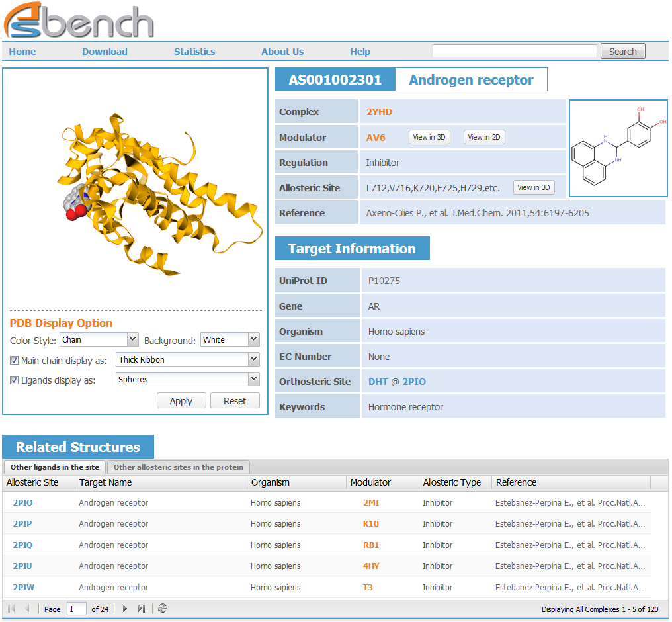Jump to the first page of results
The height and width of the screenshot is (622, 672).
pyautogui.click(x=11, y=609)
